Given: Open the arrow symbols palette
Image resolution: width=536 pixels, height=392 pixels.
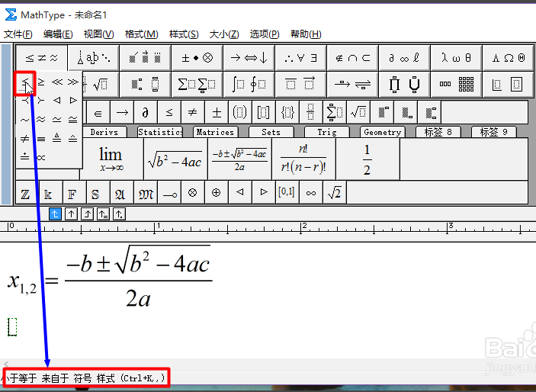Looking at the screenshot, I should (x=249, y=57).
